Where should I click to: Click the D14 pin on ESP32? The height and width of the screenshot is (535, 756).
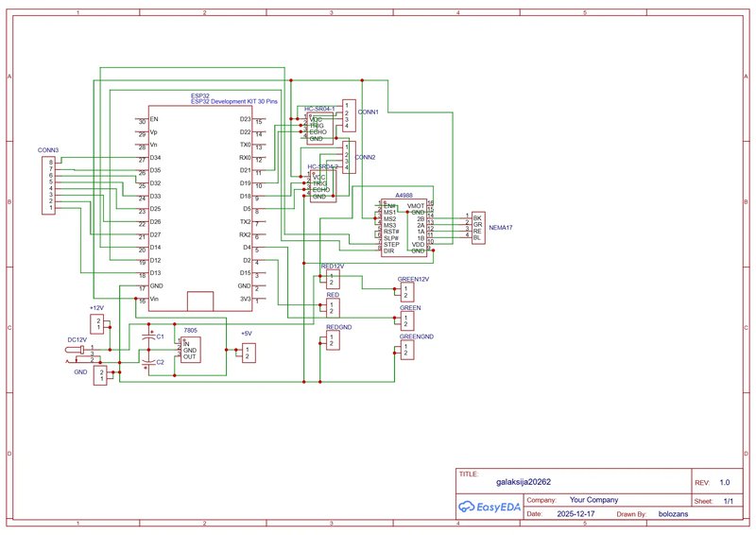tap(155, 247)
